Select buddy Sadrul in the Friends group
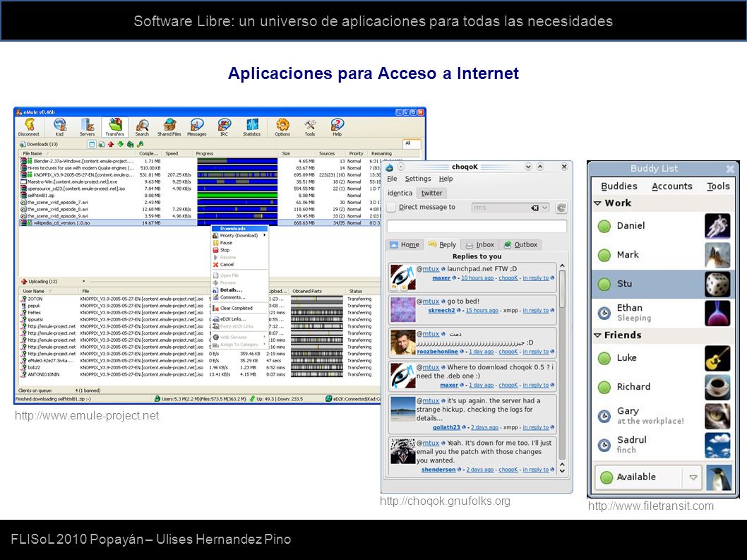The image size is (747, 560). pos(662,445)
